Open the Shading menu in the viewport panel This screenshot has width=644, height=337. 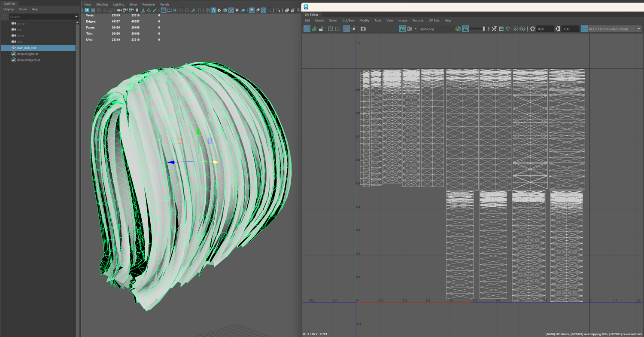pos(102,4)
